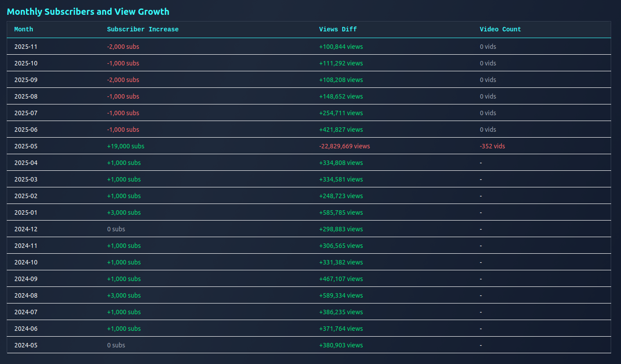This screenshot has width=621, height=364.
Task: Select the +589,334 views value
Action: tap(341, 295)
